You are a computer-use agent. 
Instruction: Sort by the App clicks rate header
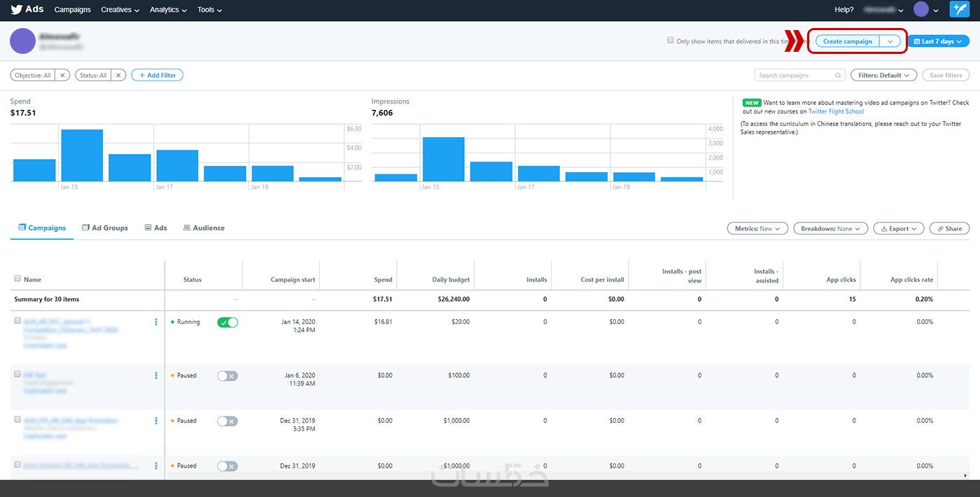[911, 280]
